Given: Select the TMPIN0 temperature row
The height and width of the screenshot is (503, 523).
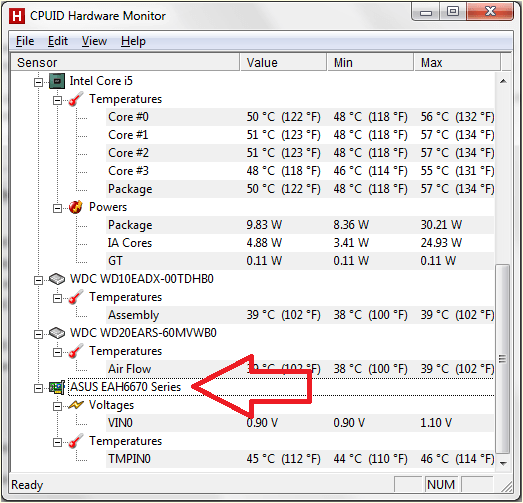Looking at the screenshot, I should pos(300,459).
